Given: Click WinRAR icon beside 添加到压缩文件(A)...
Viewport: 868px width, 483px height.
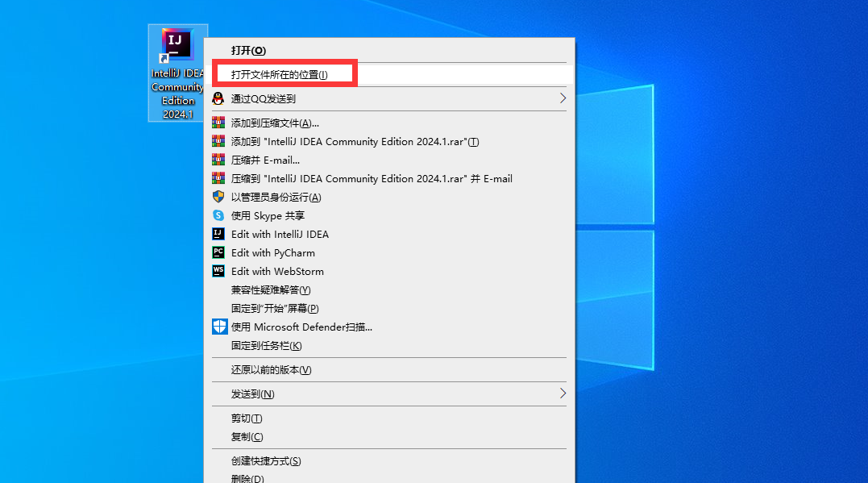Looking at the screenshot, I should click(x=218, y=123).
